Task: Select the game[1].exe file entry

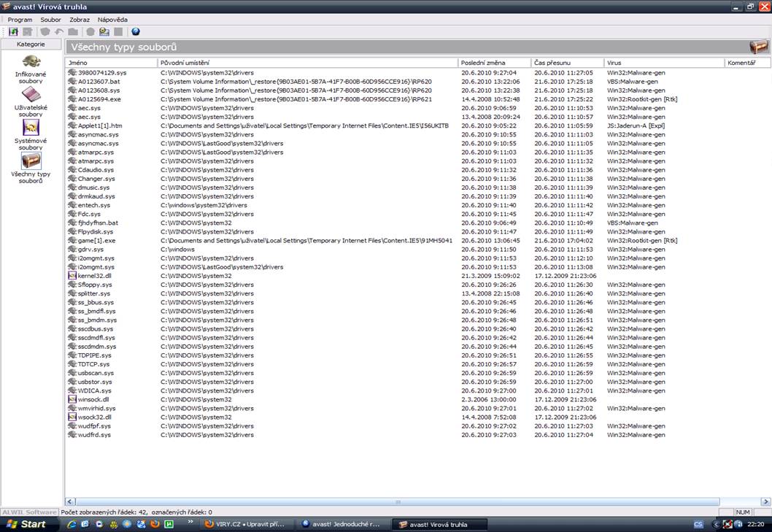Action: [x=96, y=241]
